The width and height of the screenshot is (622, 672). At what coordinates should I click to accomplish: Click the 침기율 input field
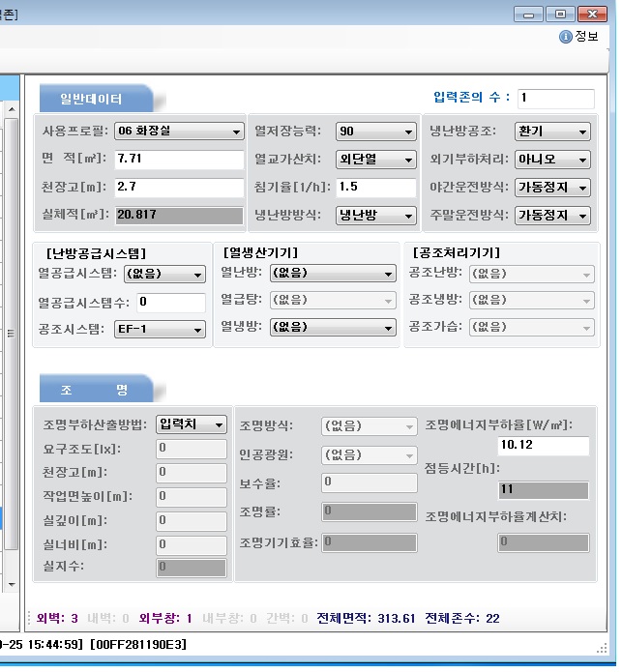[375, 188]
